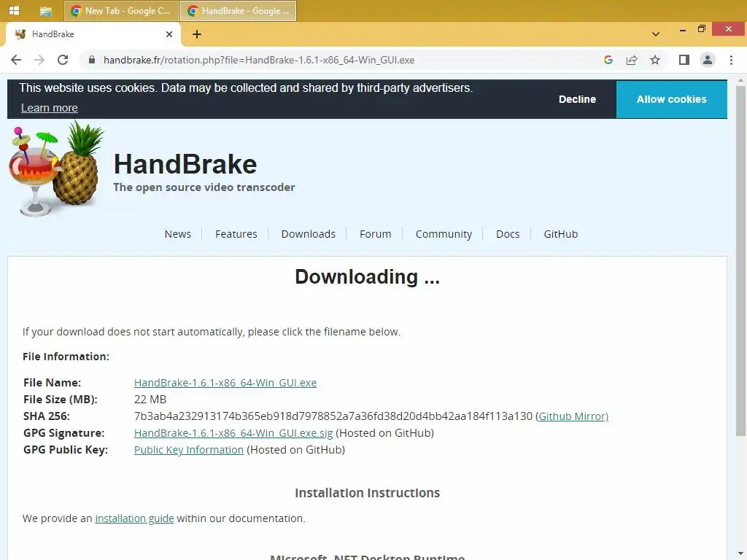Download HandBrake-1.6.1-x86_64-Win_GUI.exe file link
Screen dimensions: 747x560
click(x=225, y=383)
